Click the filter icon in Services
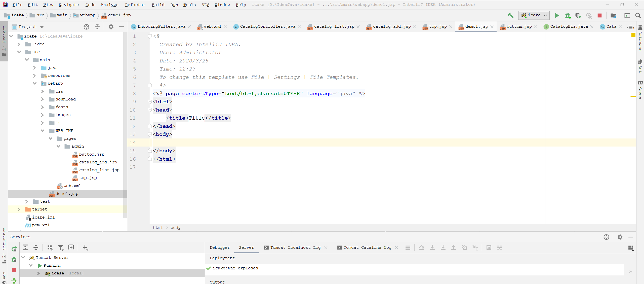This screenshot has height=284, width=644. [x=61, y=248]
